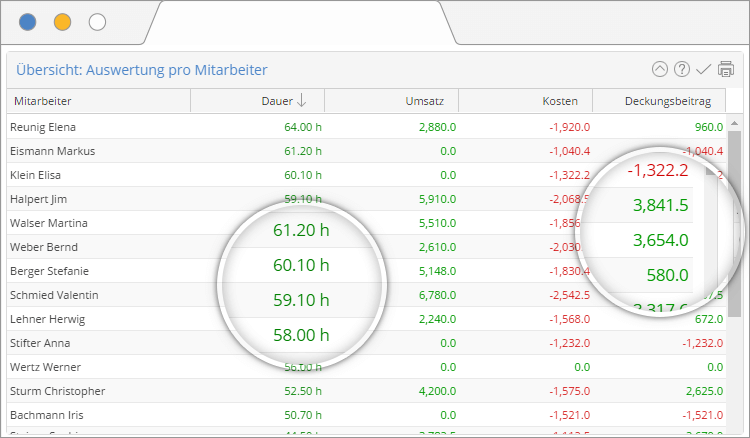Click the Deckungsbeitrag column header
This screenshot has height=438, width=750.
tap(667, 101)
